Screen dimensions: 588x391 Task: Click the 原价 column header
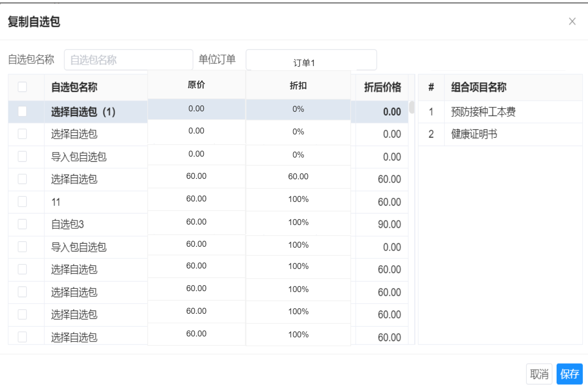tap(196, 86)
